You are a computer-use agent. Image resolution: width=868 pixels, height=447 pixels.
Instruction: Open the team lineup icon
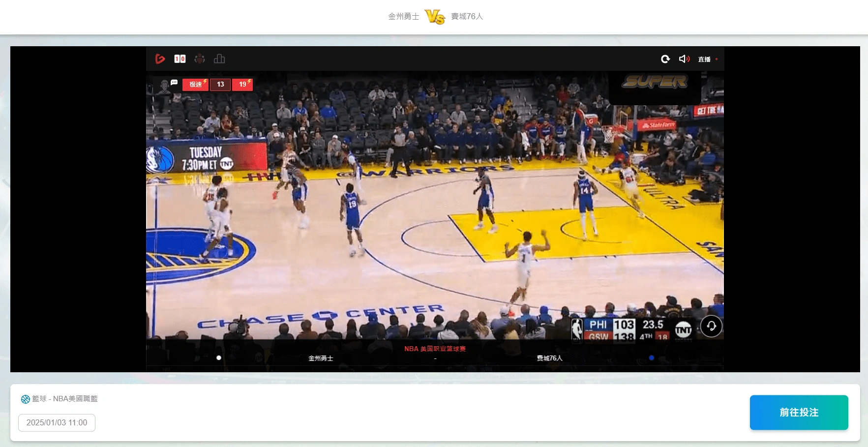coord(200,59)
